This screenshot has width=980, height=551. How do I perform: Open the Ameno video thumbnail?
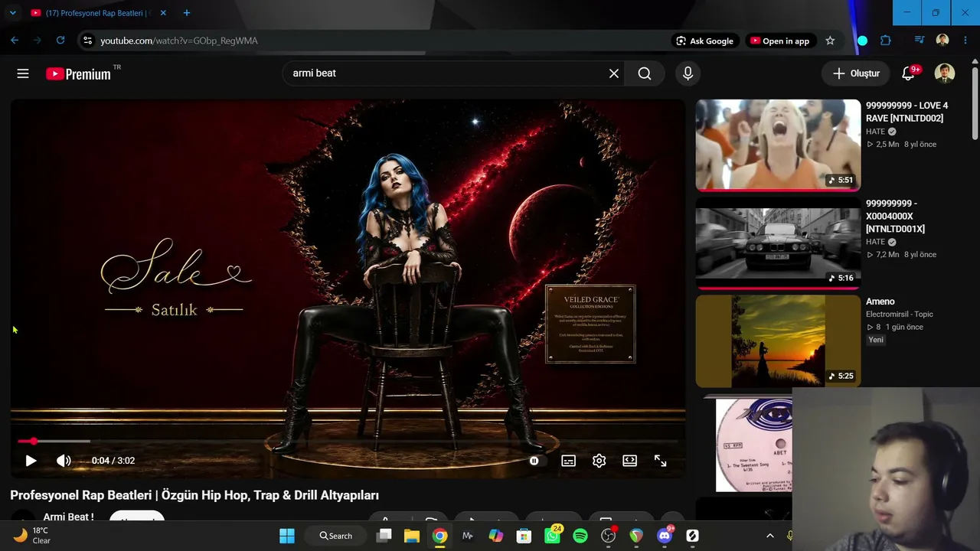coord(778,341)
